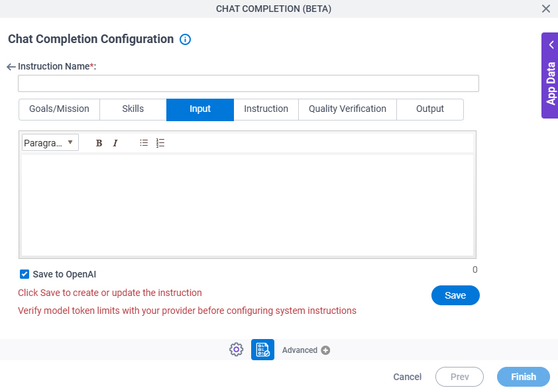The height and width of the screenshot is (392, 558).
Task: Open the Output tab
Action: (430, 109)
